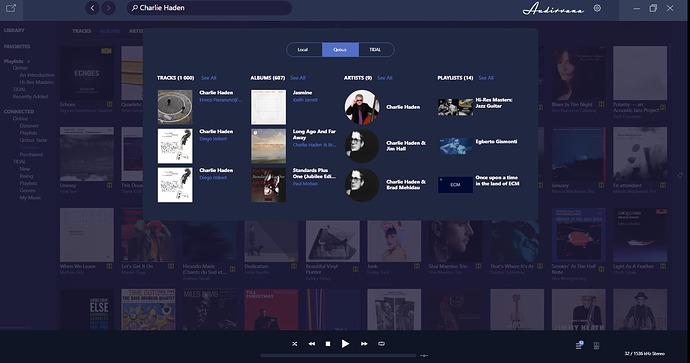Skip to previous track
Viewport: 690px width, 363px height.
[312, 344]
